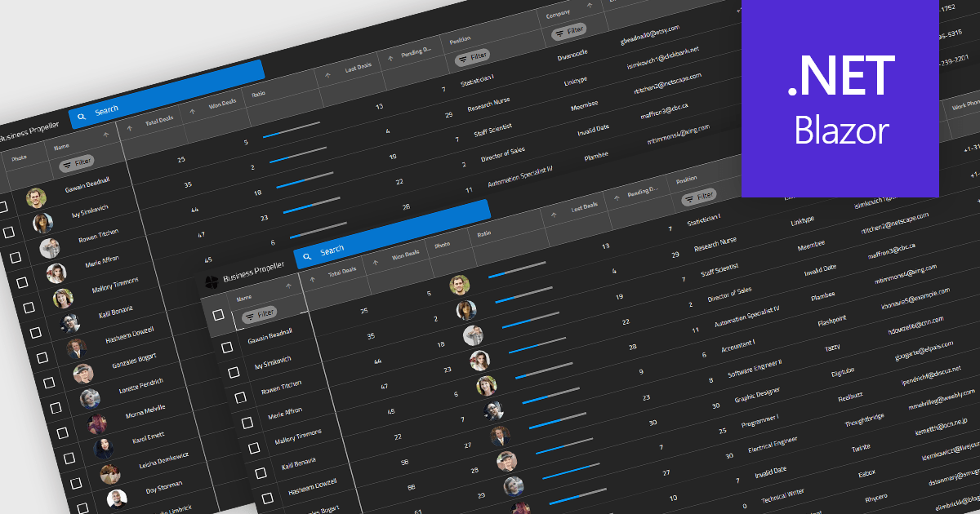The width and height of the screenshot is (980, 514).
Task: Click Name sort arrow in front grid
Action: pyautogui.click(x=288, y=287)
